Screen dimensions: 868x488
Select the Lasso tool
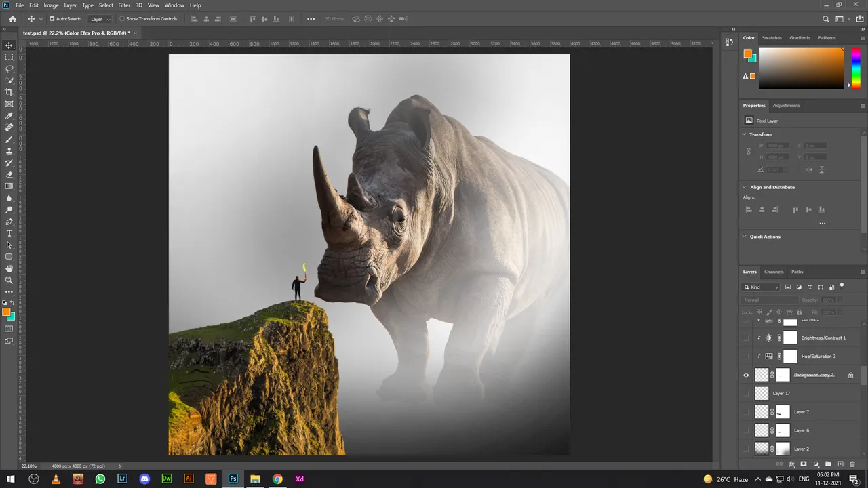9,68
